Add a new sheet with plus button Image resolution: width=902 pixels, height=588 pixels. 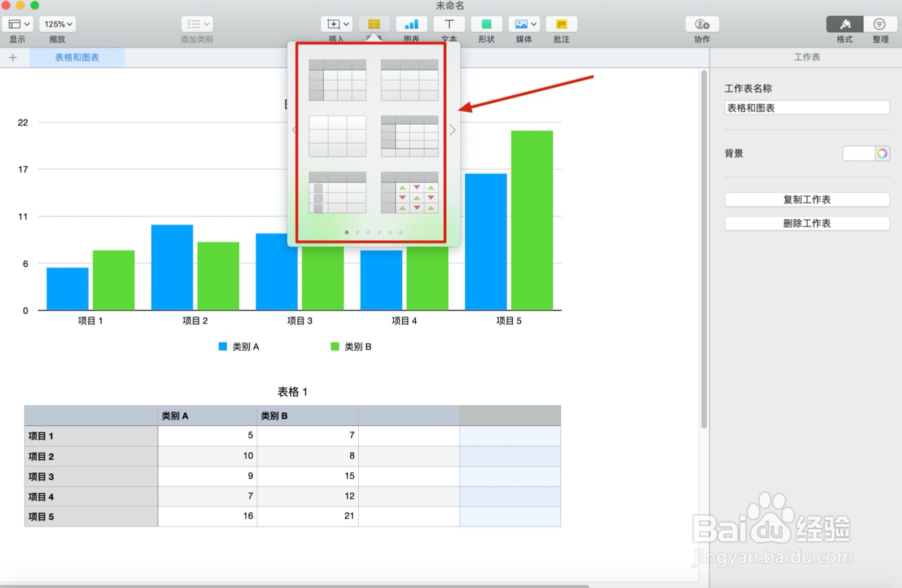click(13, 58)
